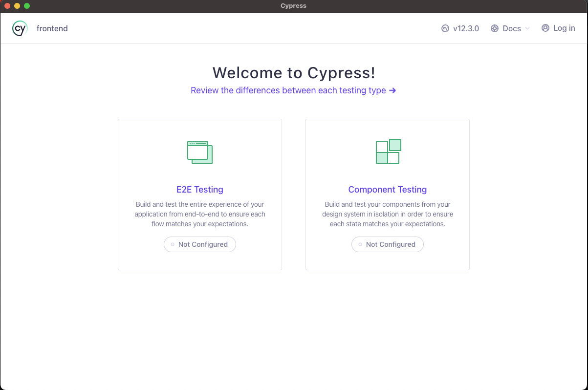Expand the Docs dropdown chevron
This screenshot has height=390, width=588.
click(x=527, y=28)
